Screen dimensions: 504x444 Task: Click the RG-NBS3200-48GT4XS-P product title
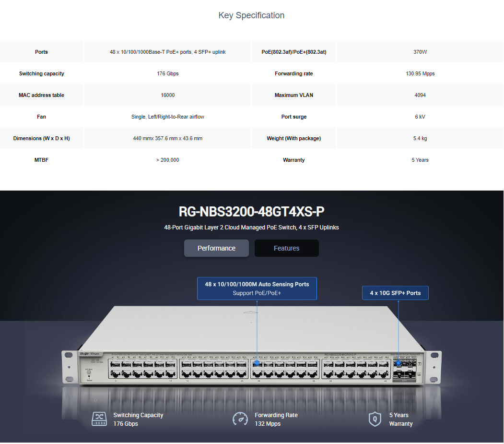click(251, 212)
